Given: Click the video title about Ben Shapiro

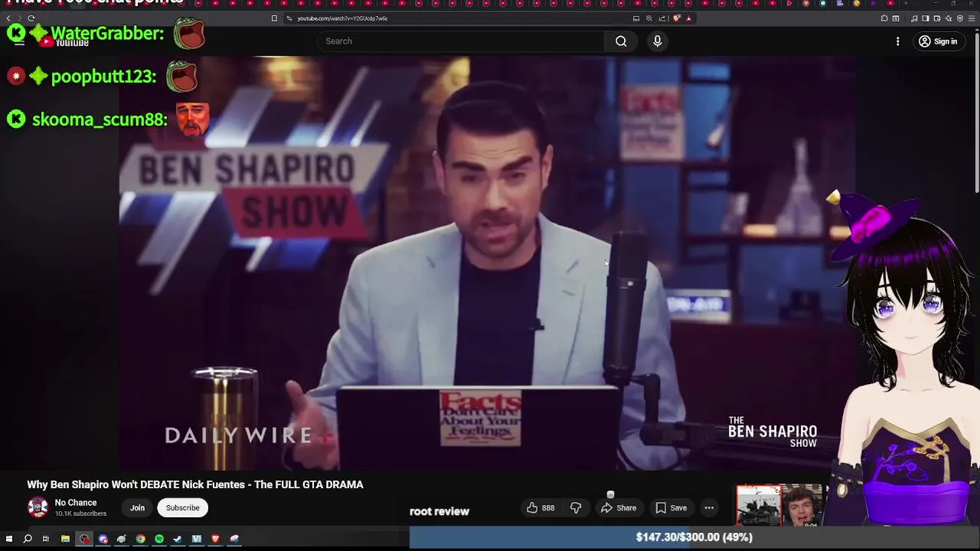Looking at the screenshot, I should pyautogui.click(x=195, y=484).
